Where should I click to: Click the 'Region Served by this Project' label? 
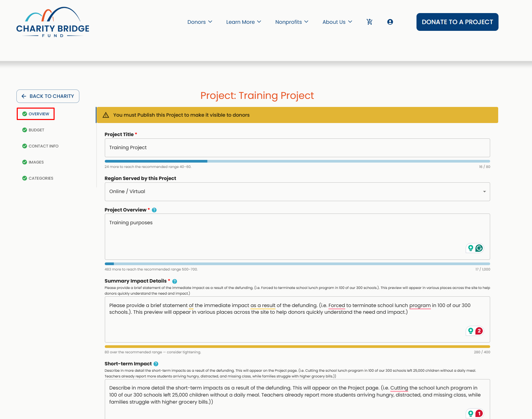[x=140, y=178]
